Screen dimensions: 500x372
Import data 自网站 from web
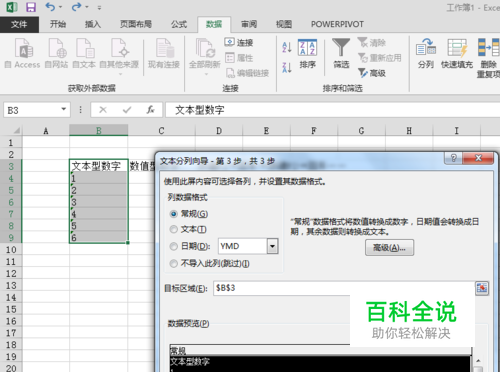(x=56, y=53)
